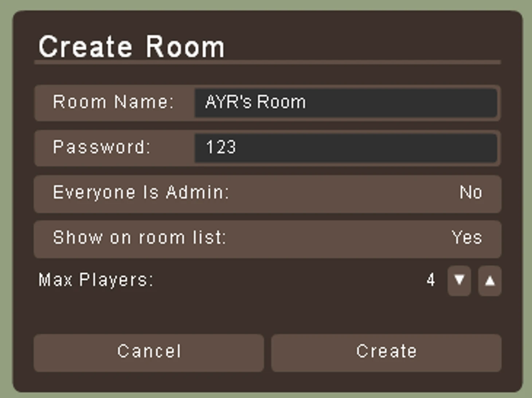Increase max players with up arrow

click(490, 280)
